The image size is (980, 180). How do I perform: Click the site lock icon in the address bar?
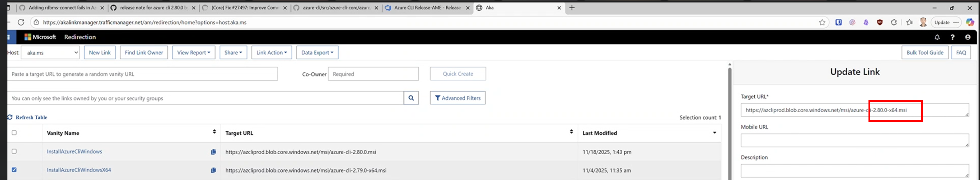tap(36, 23)
